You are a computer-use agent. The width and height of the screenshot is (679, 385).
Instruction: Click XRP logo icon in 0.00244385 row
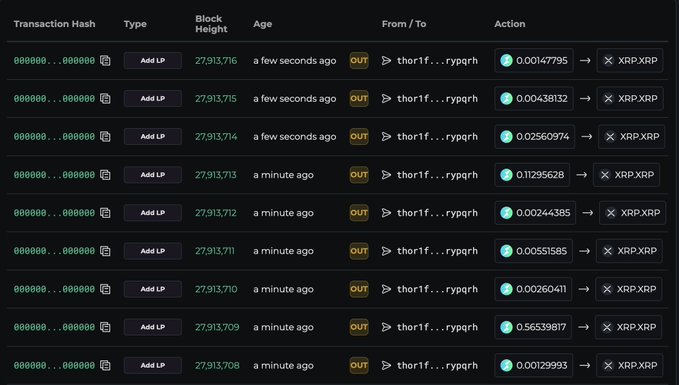611,213
